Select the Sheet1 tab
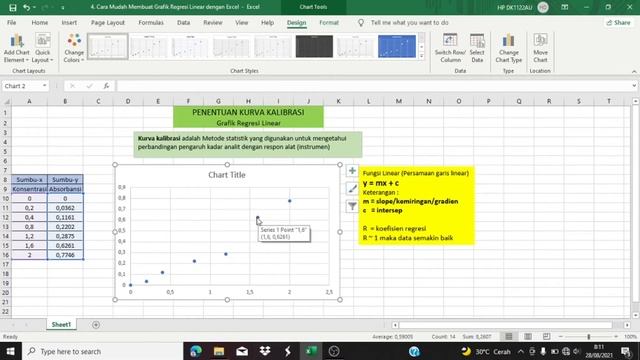Viewport: 640px width, 360px height. click(61, 324)
